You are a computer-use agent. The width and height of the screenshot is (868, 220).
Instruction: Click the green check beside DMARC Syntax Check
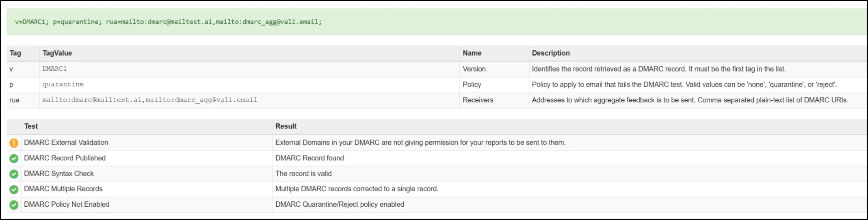(x=14, y=174)
